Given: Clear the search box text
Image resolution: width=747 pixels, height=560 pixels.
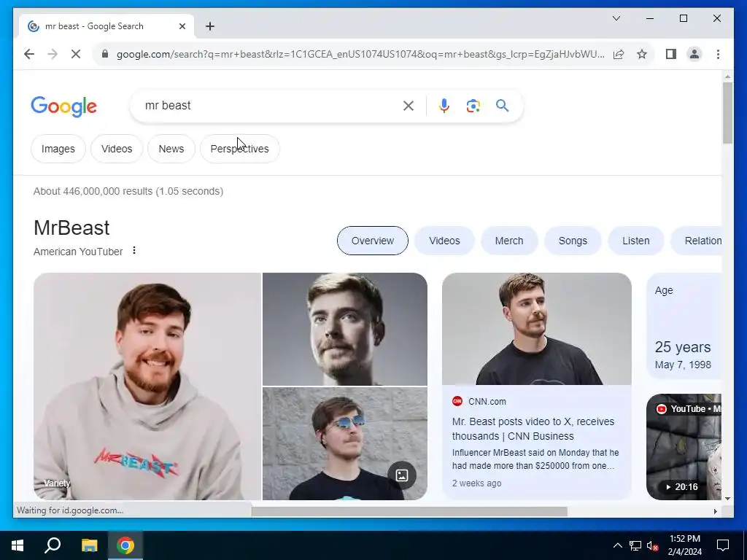Looking at the screenshot, I should [409, 106].
